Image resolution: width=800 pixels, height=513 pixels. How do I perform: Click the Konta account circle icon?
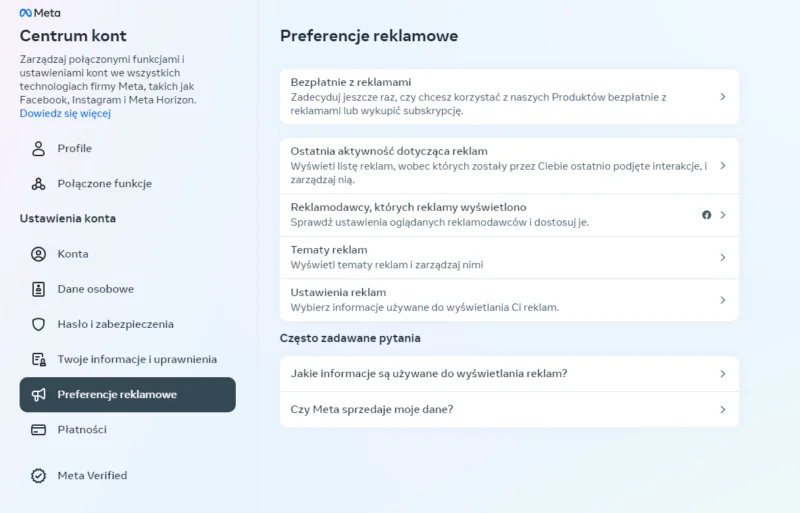(39, 254)
